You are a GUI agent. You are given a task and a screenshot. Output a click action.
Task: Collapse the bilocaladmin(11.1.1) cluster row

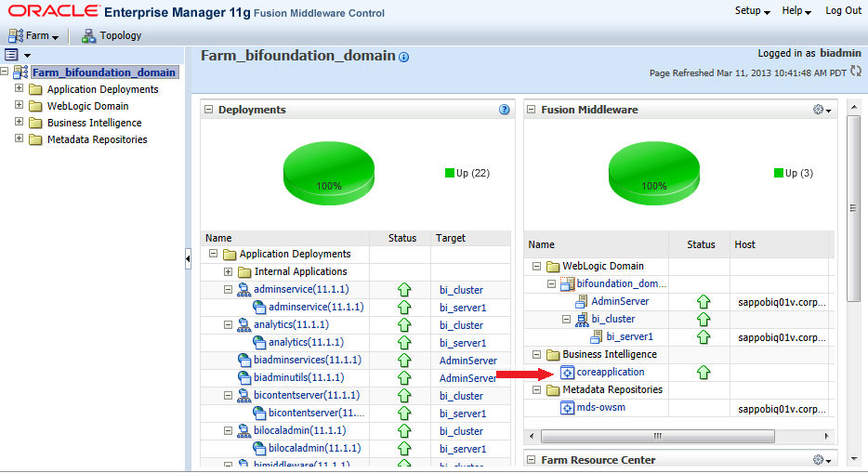[228, 431]
